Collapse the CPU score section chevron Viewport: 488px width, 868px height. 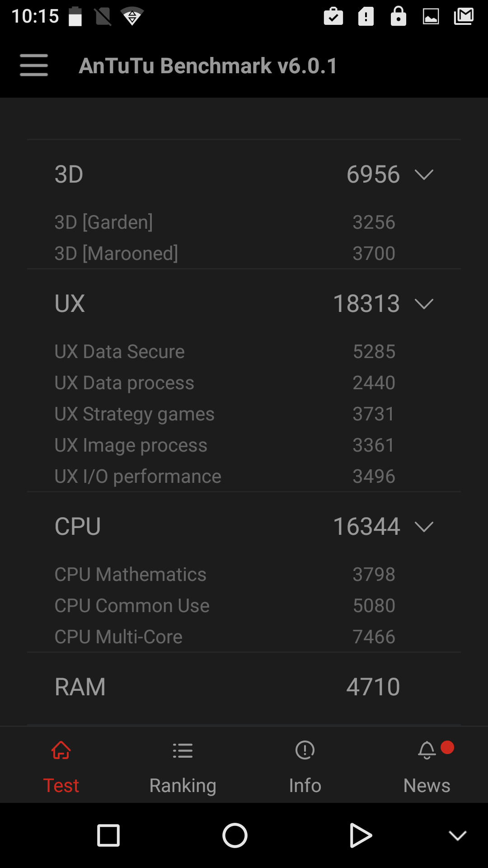424,527
